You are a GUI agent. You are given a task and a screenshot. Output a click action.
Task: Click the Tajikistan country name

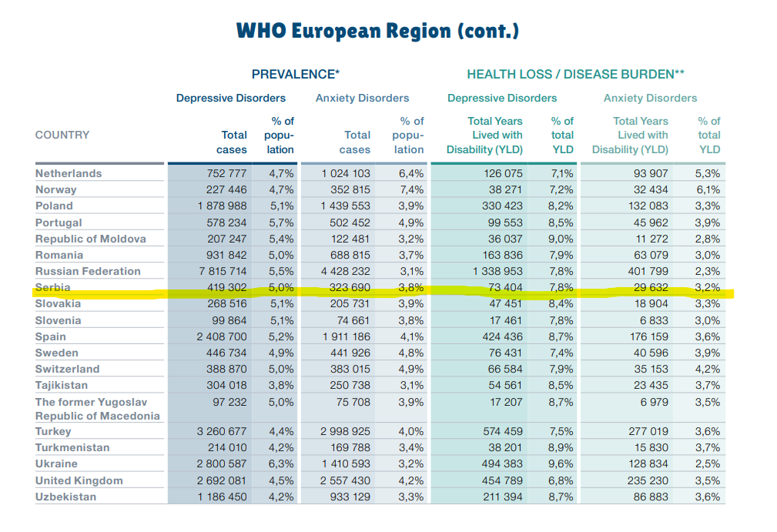pos(62,386)
